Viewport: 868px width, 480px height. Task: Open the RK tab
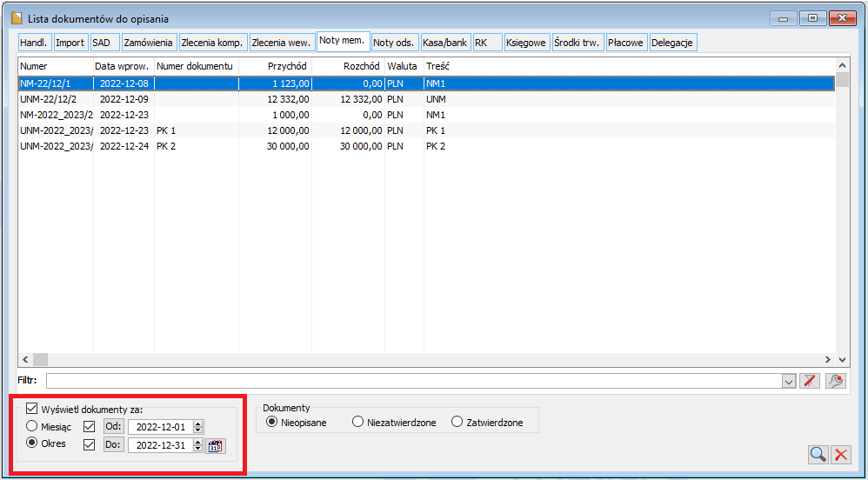(x=487, y=43)
